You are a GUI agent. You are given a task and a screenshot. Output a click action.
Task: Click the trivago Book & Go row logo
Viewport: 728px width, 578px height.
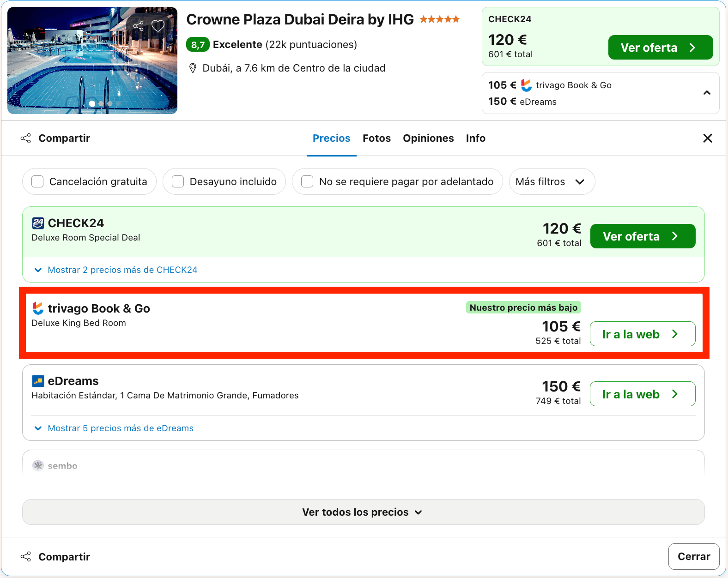pos(38,308)
